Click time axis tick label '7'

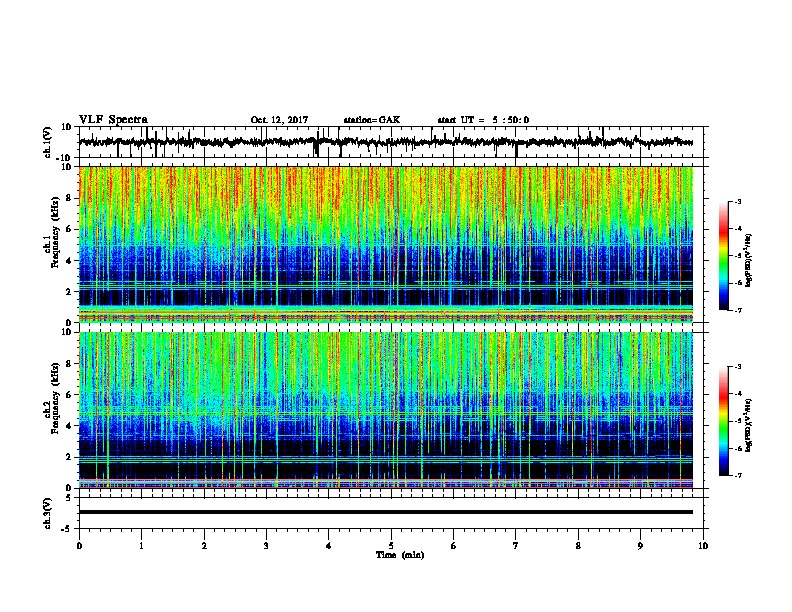pos(516,546)
